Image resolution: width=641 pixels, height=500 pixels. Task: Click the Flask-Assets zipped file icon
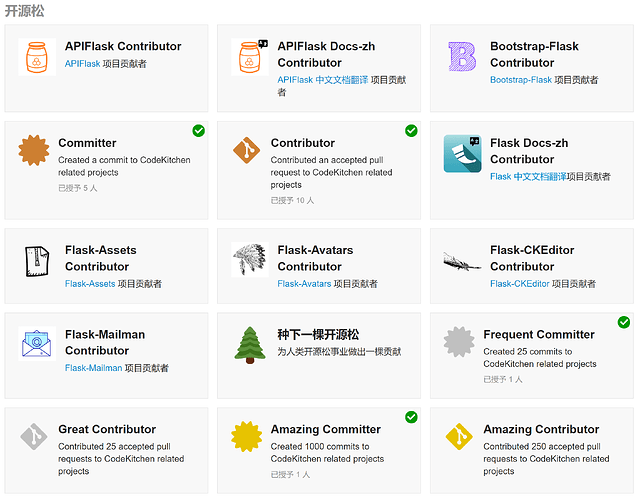[35, 261]
